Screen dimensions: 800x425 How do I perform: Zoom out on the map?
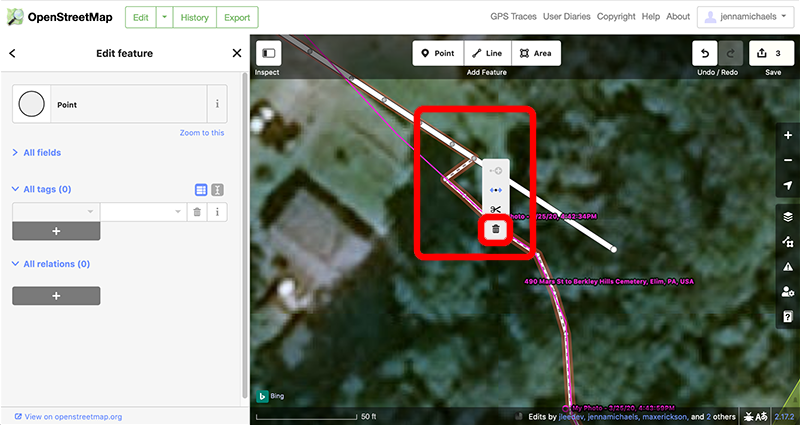click(x=788, y=160)
